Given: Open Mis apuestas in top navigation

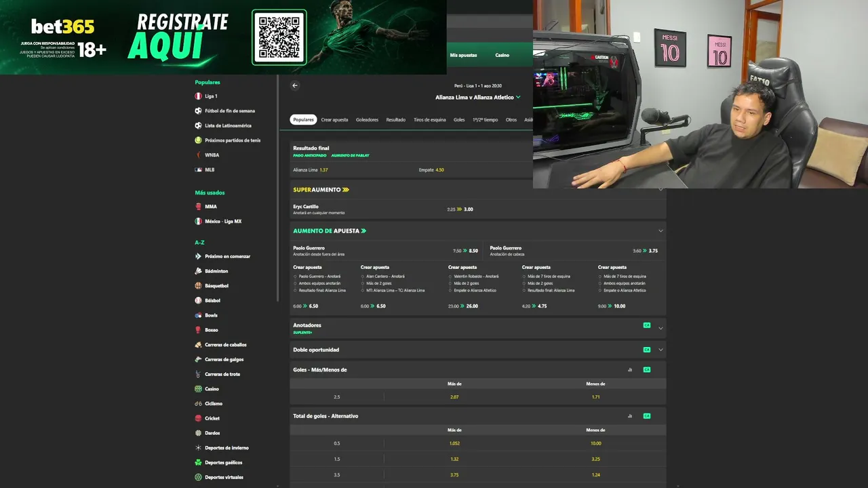Looking at the screenshot, I should click(x=463, y=55).
